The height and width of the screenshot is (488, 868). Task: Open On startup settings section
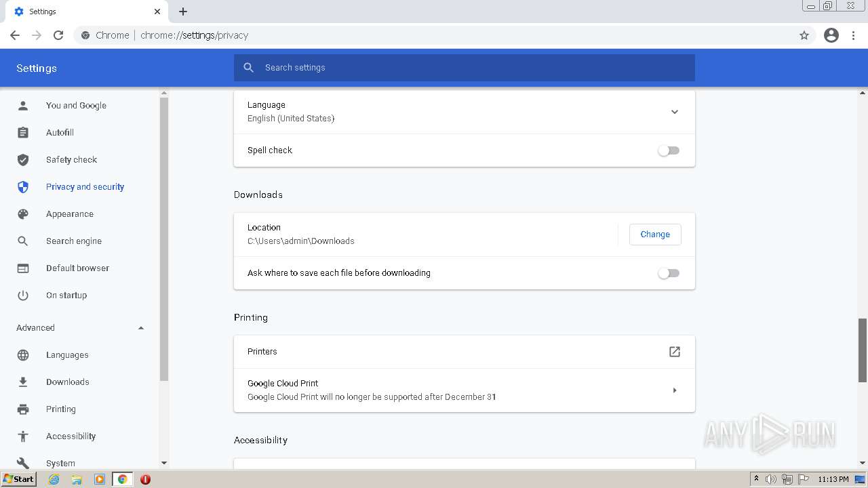(66, 296)
